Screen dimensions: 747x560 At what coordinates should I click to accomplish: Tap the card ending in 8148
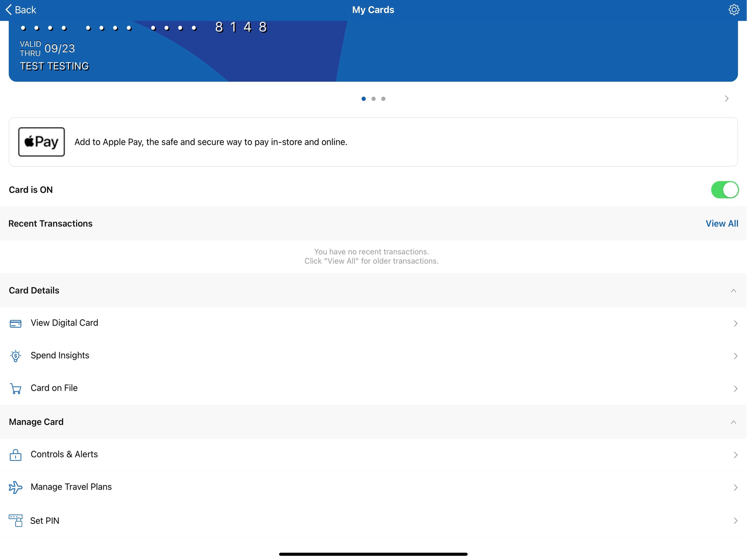373,51
